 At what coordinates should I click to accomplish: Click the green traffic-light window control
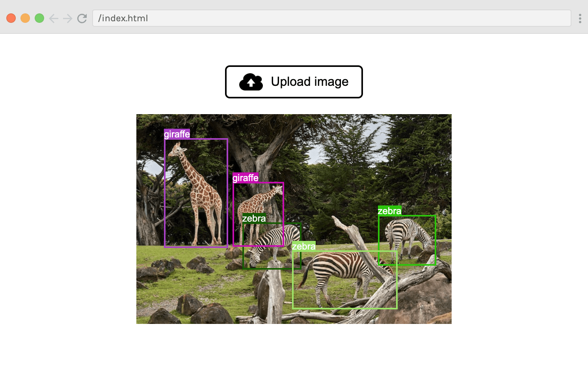click(x=39, y=18)
